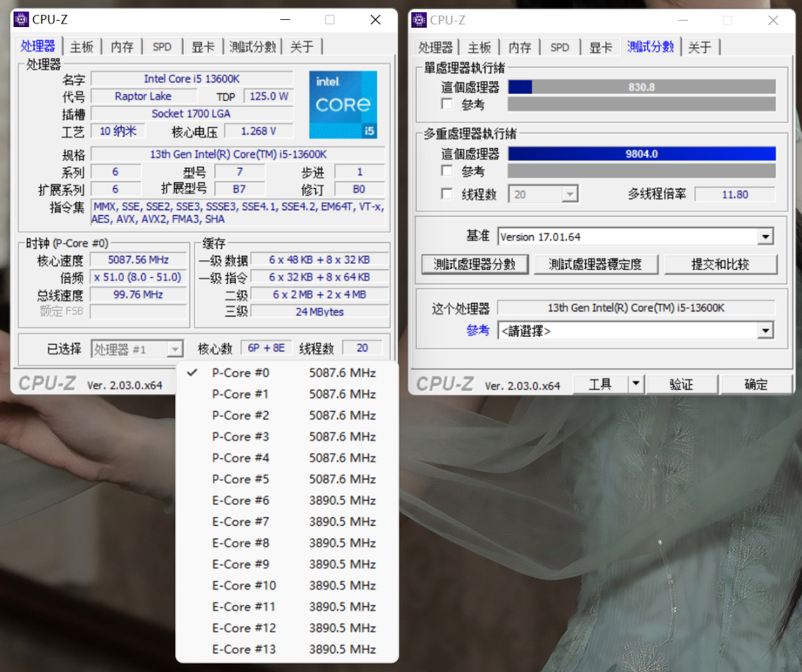Click the 測試處理器穩定度 stress test button
The width and height of the screenshot is (802, 672).
click(595, 264)
